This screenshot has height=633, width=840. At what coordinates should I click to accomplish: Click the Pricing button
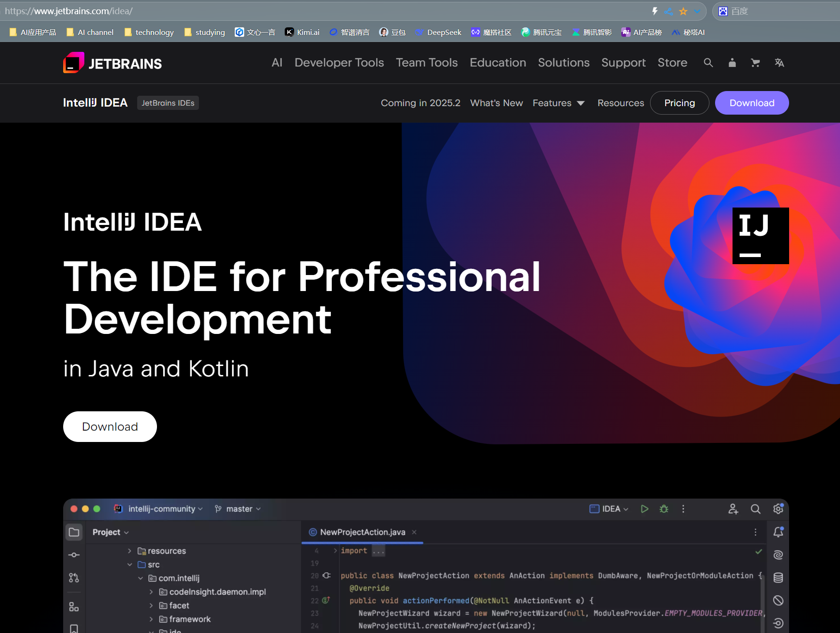click(x=679, y=103)
